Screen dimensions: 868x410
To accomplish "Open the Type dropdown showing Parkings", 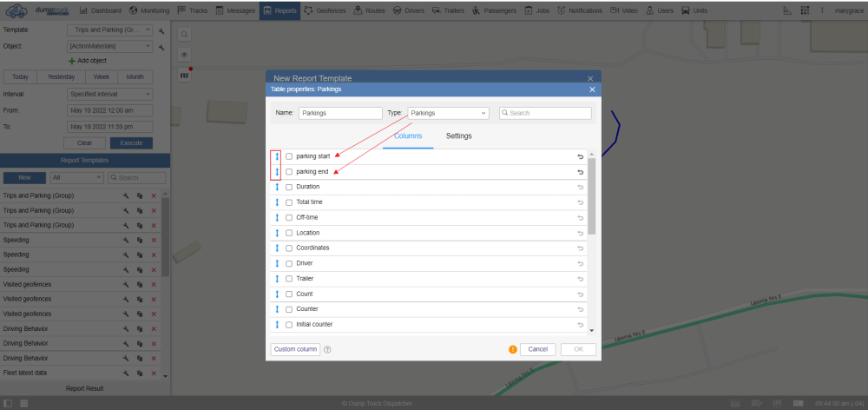I will tap(448, 113).
